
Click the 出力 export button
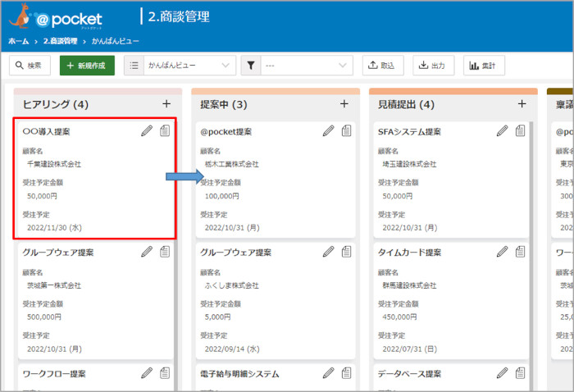[x=434, y=66]
